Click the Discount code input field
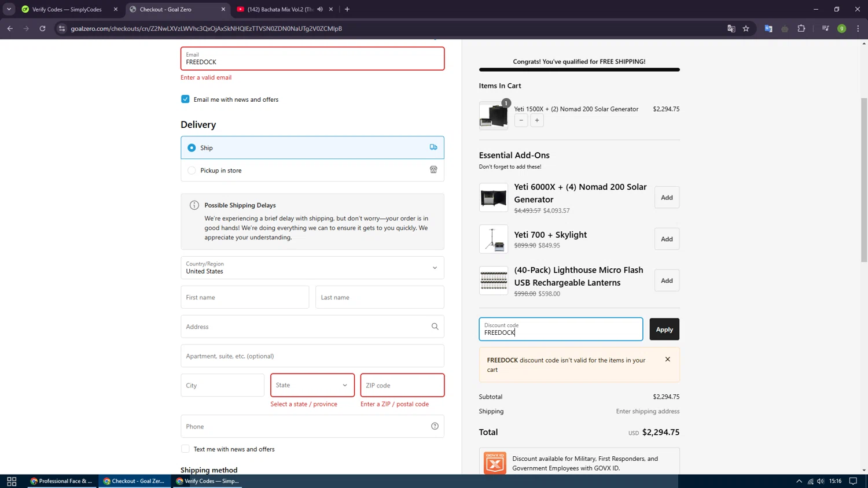 (x=561, y=329)
